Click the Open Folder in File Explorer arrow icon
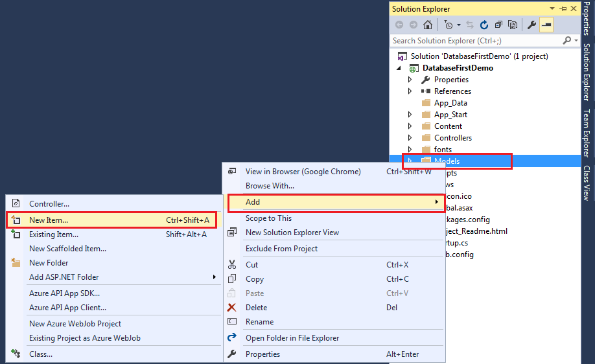 click(x=232, y=337)
